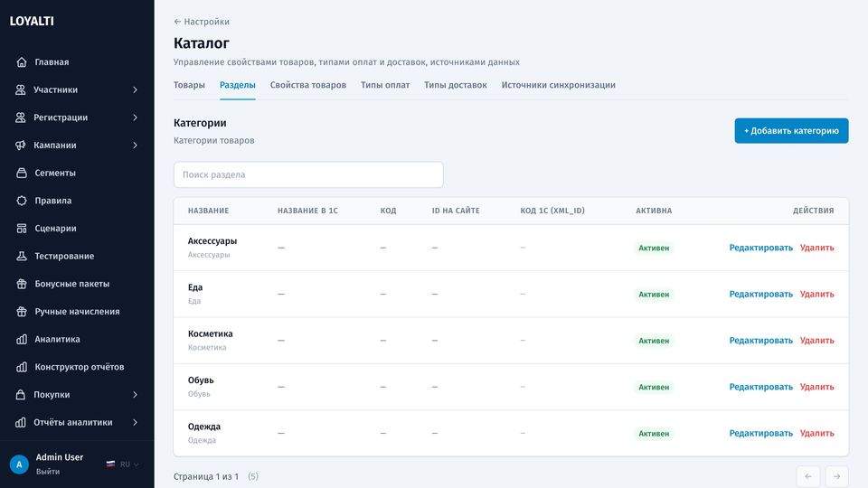The image size is (868, 488).
Task: Select the Разделы tab
Action: [x=238, y=85]
